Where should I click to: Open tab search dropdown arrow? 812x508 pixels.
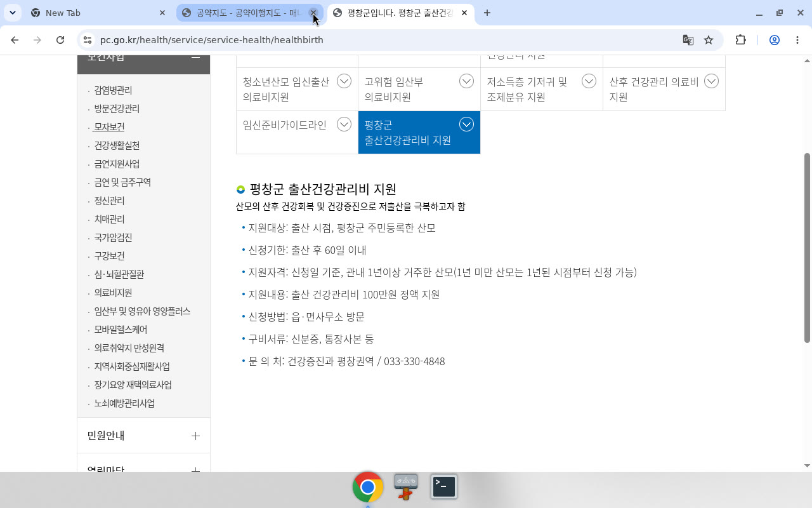tap(12, 13)
